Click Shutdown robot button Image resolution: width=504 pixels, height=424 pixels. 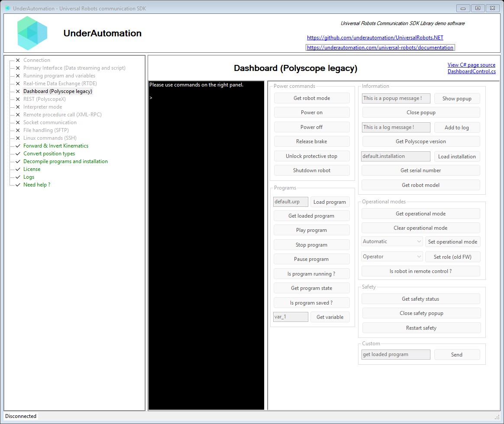coord(311,170)
